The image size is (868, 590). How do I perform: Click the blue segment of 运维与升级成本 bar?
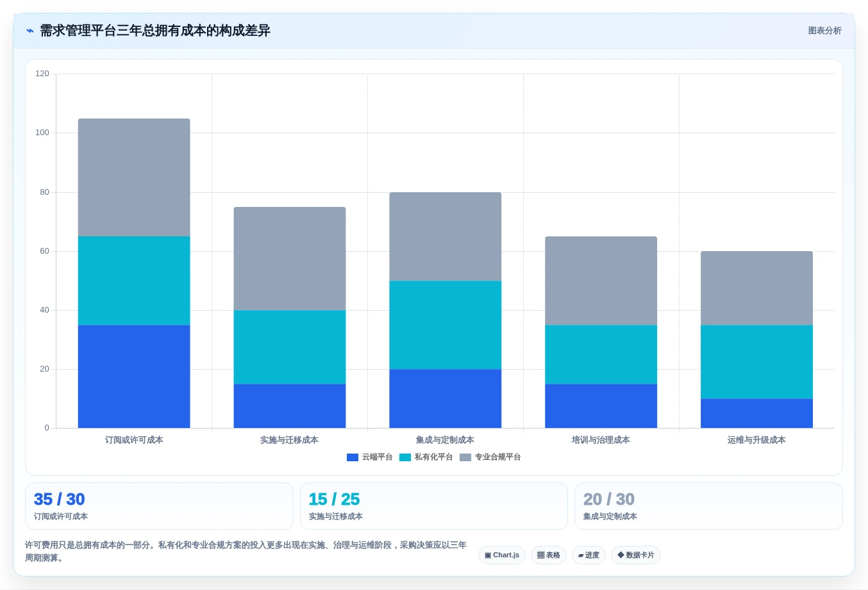(756, 413)
